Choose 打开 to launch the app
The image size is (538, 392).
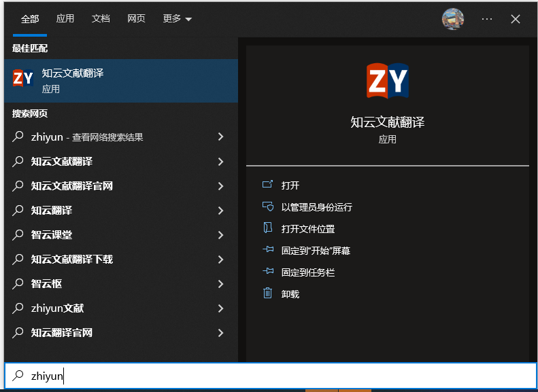(x=290, y=185)
